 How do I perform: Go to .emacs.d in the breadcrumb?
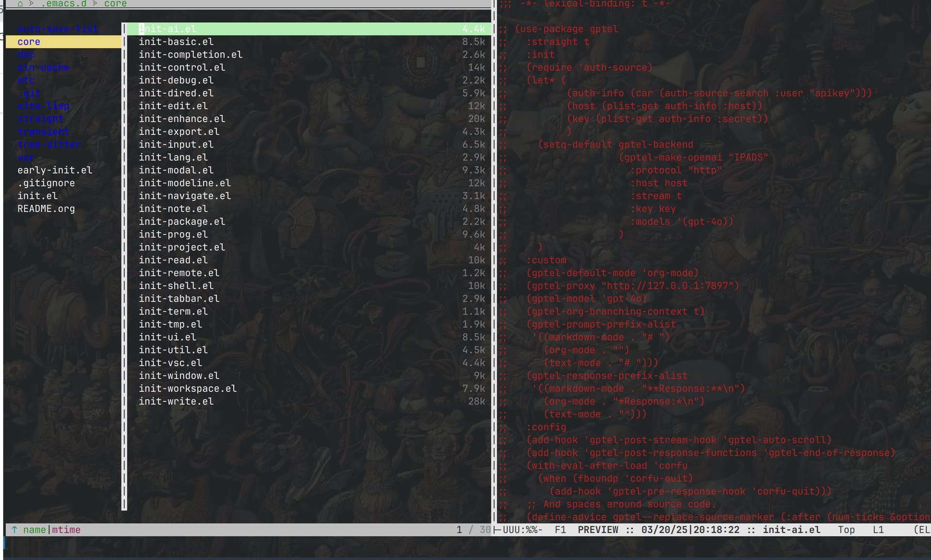coord(64,4)
